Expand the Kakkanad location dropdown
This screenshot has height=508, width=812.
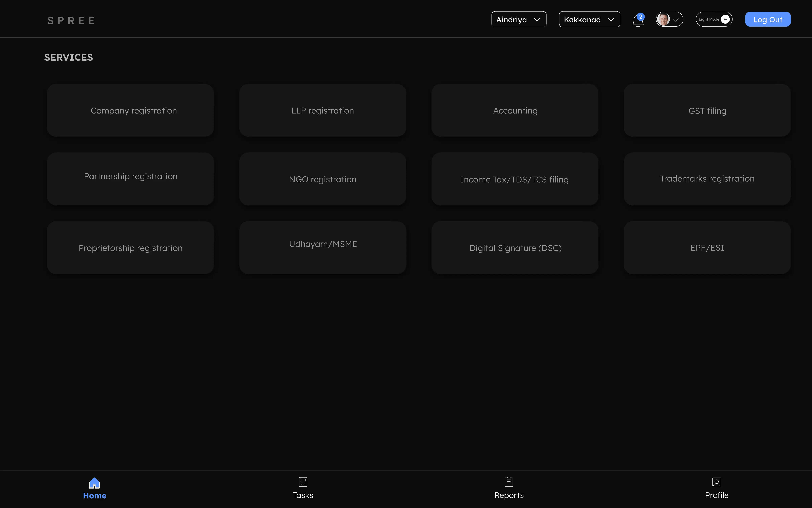[589, 19]
